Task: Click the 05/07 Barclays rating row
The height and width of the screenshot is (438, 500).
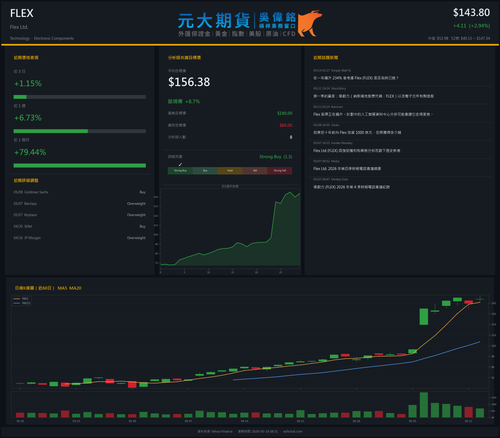Action: tap(80, 204)
